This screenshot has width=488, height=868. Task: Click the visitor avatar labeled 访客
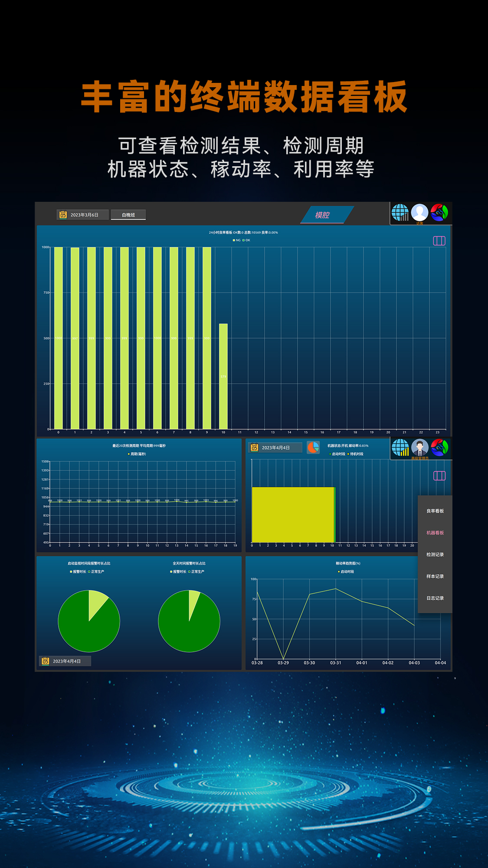(419, 213)
